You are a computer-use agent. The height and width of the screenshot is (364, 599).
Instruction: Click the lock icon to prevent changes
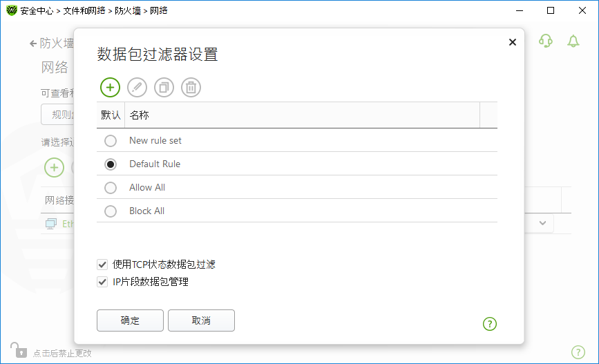tap(17, 349)
